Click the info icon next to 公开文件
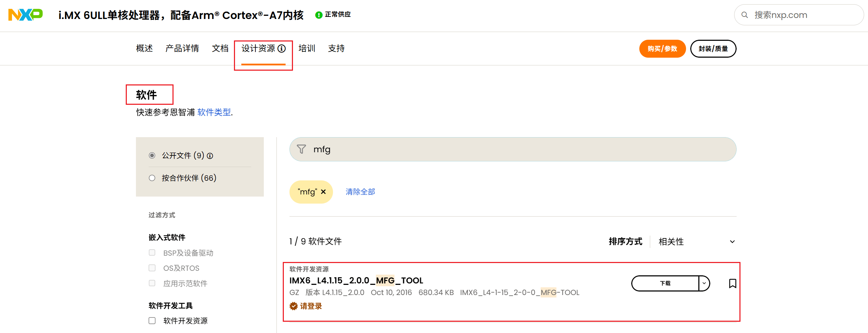Viewport: 868px width, 333px height. pyautogui.click(x=210, y=156)
